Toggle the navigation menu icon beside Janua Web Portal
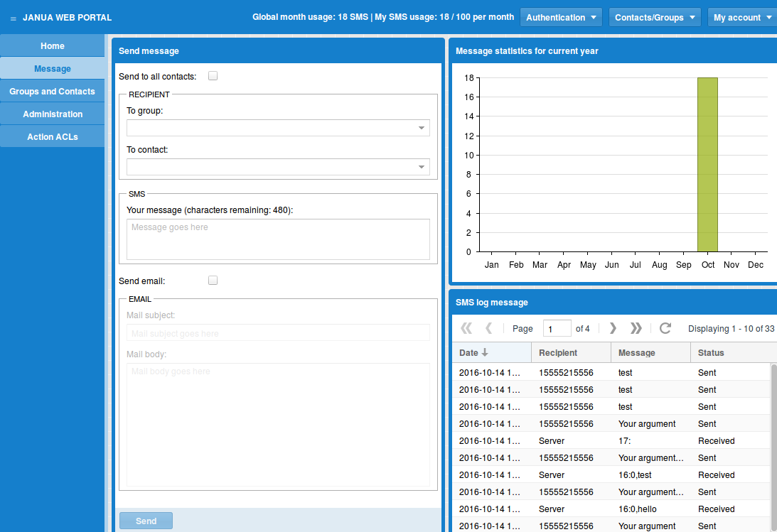The width and height of the screenshot is (777, 532). 14,18
